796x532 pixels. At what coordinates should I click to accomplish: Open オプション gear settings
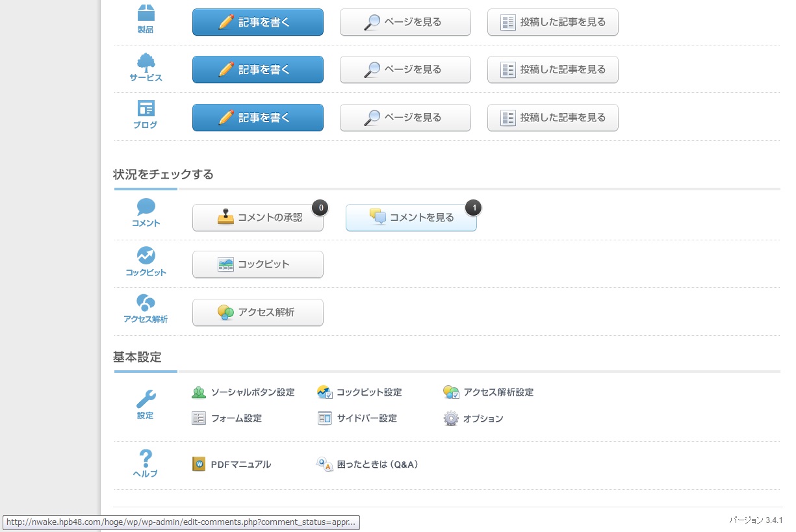(x=473, y=418)
